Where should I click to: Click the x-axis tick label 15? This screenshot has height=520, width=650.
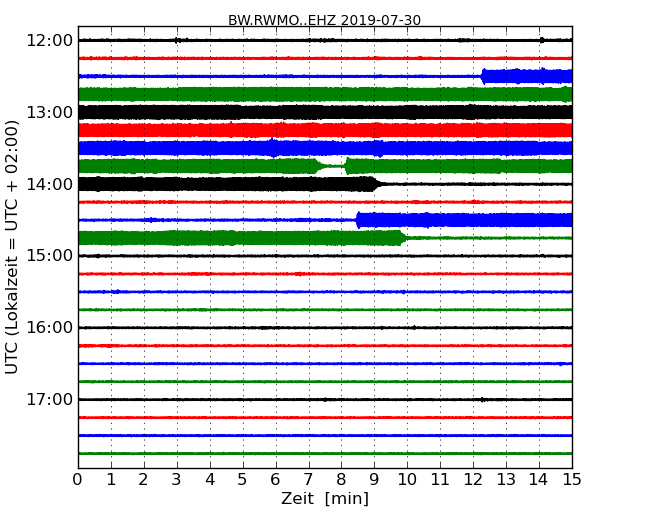(x=572, y=480)
